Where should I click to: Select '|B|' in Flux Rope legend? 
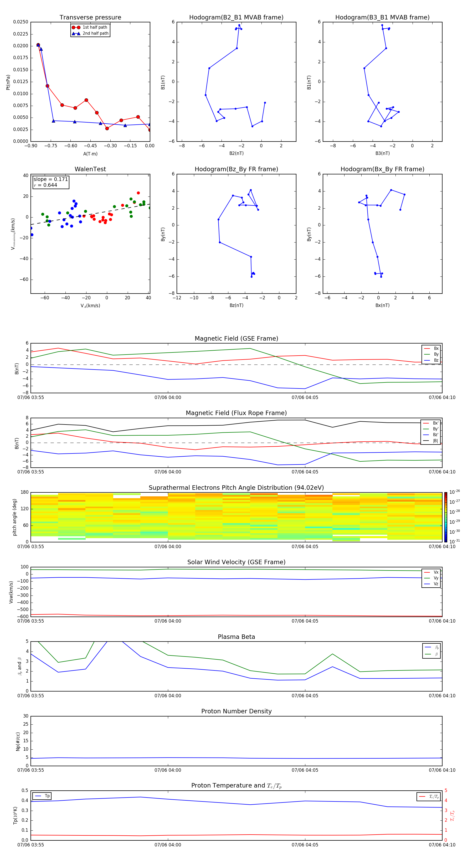(431, 441)
